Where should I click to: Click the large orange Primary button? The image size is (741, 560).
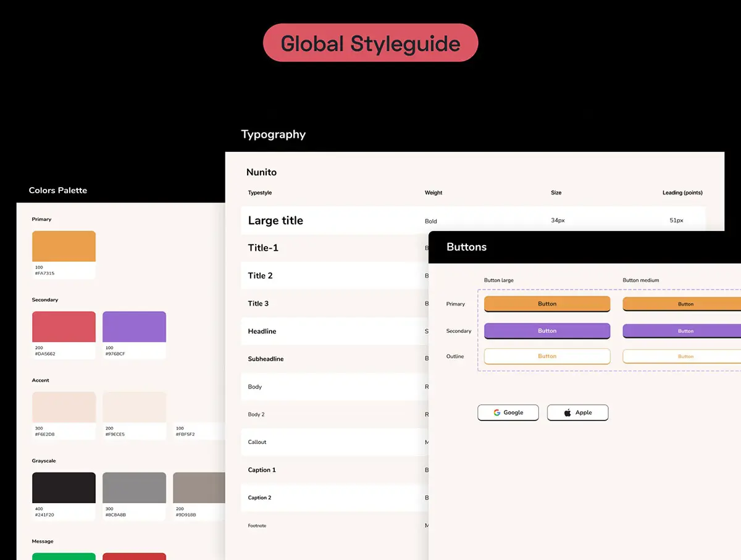(546, 304)
